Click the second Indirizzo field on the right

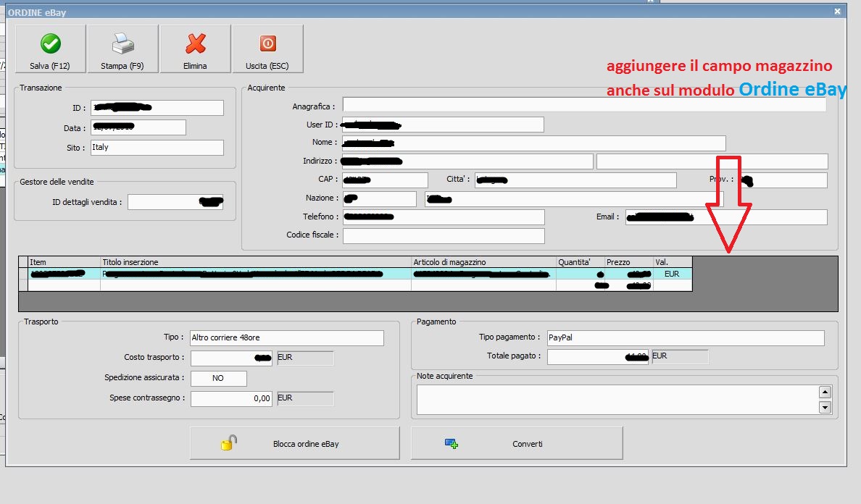712,161
